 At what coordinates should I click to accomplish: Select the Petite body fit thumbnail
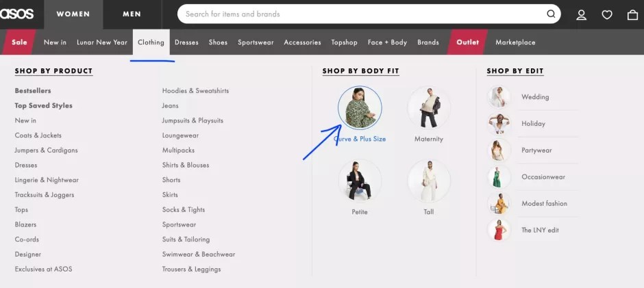[360, 181]
